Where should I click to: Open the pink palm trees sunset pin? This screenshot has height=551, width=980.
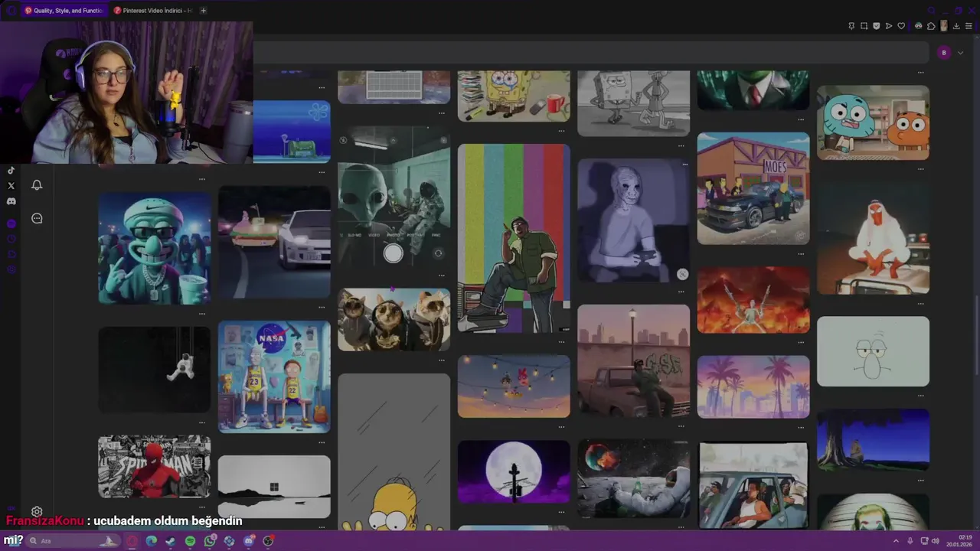click(x=753, y=386)
